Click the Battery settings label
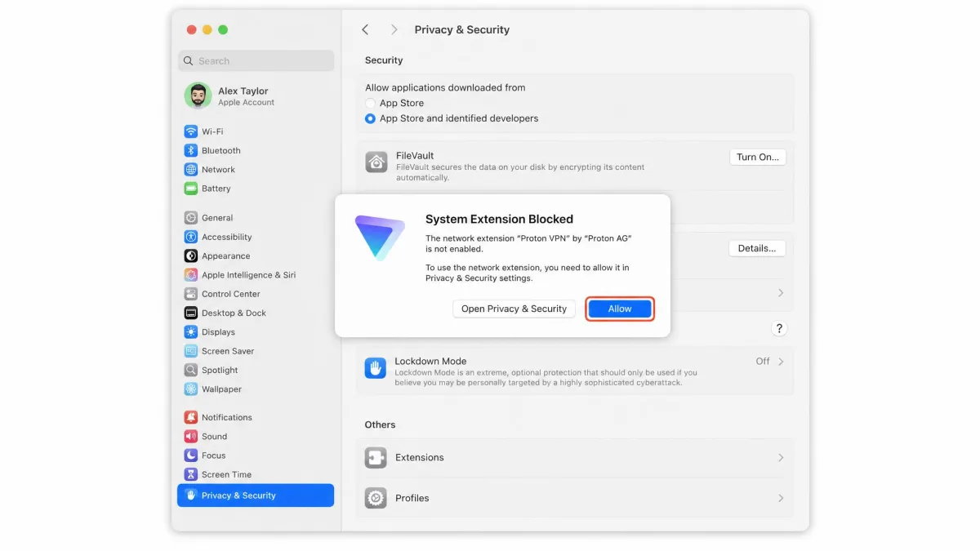980x551 pixels. pos(216,189)
